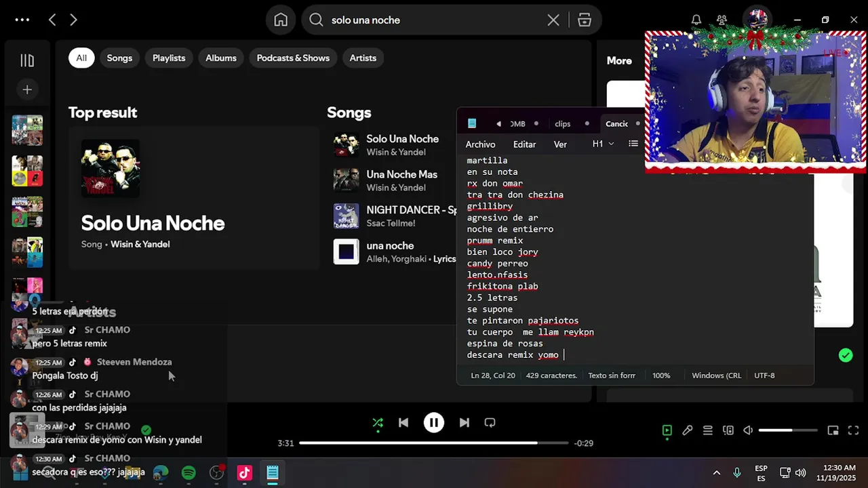Open the Wisin & Yandel link in Top result
The height and width of the screenshot is (488, 868).
tap(140, 244)
